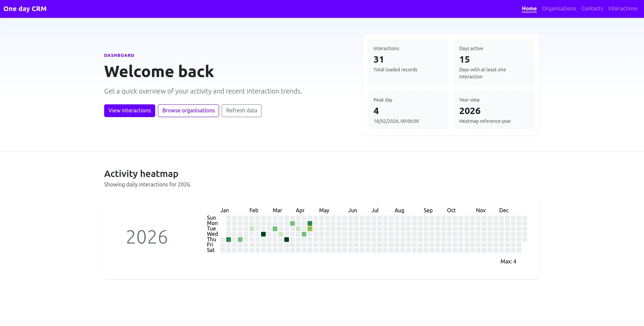Click the Activity heatmap heading
The width and height of the screenshot is (644, 326).
pos(141,174)
